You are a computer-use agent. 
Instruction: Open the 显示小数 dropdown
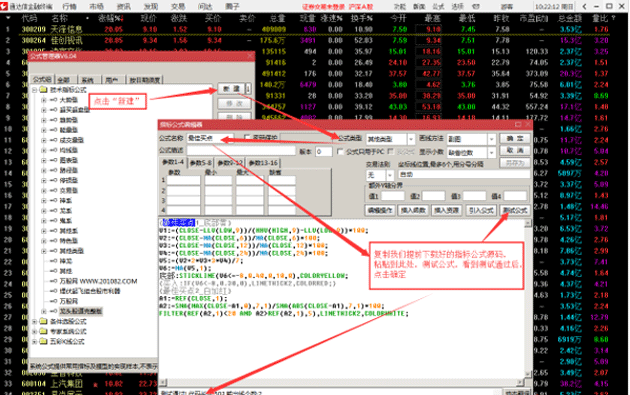[492, 152]
